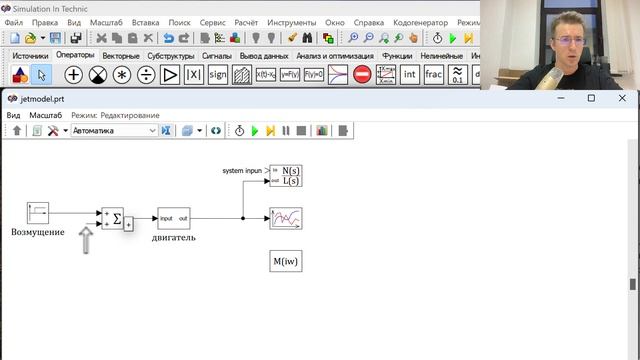Select the multiplier asterisk block

pyautogui.click(x=122, y=75)
